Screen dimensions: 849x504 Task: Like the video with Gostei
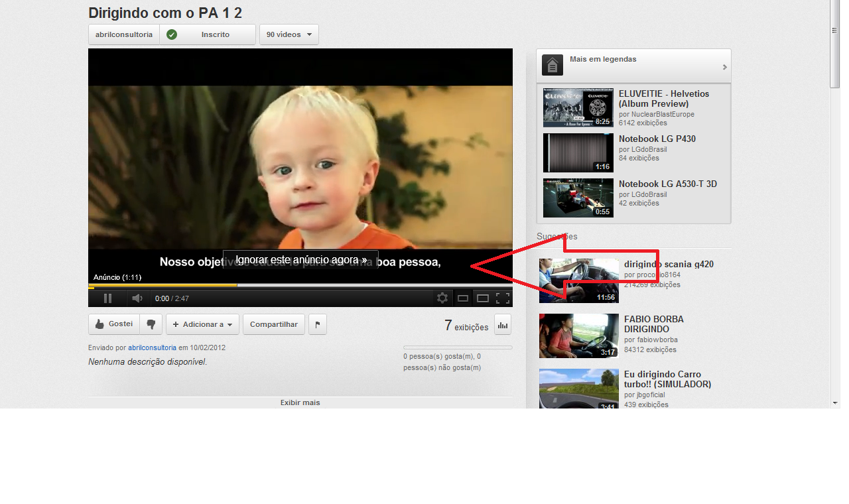[114, 324]
